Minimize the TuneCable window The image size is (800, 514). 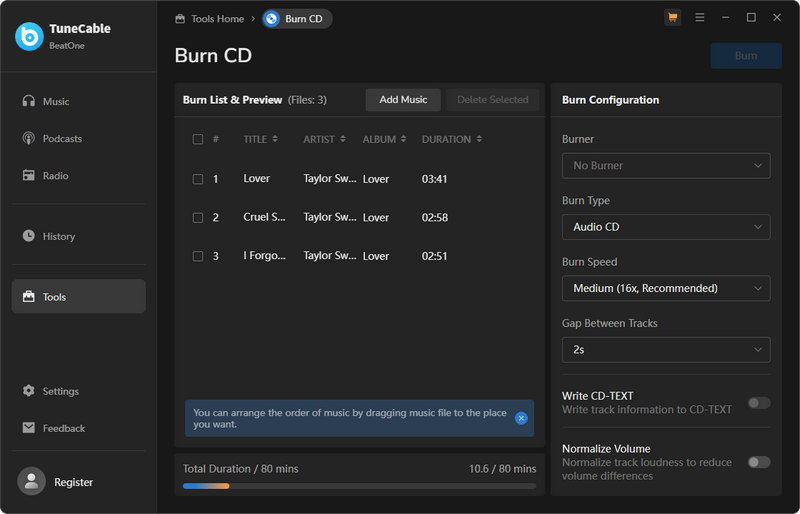coord(725,18)
